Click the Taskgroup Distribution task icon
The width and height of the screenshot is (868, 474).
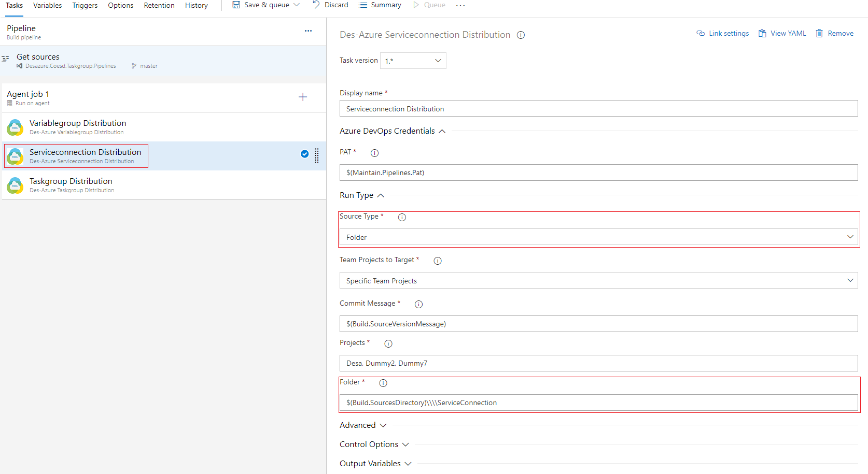click(x=15, y=185)
